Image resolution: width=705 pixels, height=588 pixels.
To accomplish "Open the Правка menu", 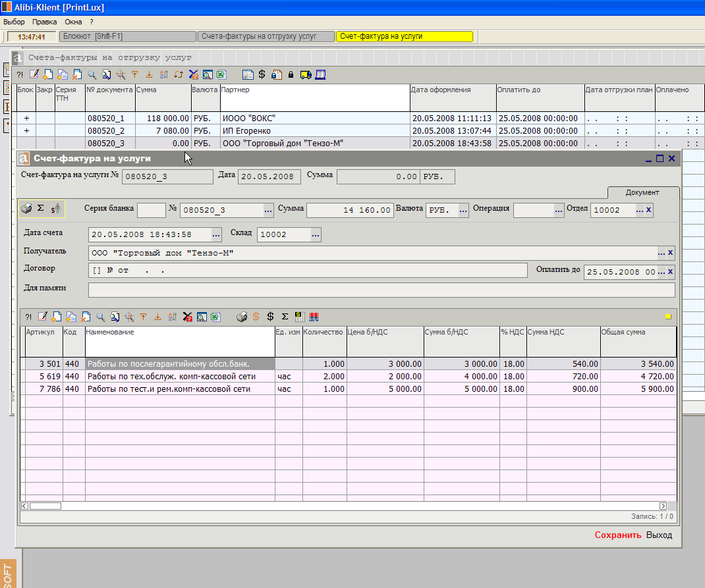I will 45,22.
